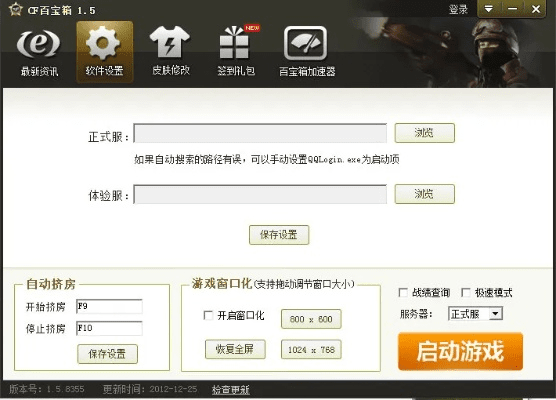This screenshot has width=556, height=400.
Task: Click the orange 启动游戏 button
Action: click(460, 351)
